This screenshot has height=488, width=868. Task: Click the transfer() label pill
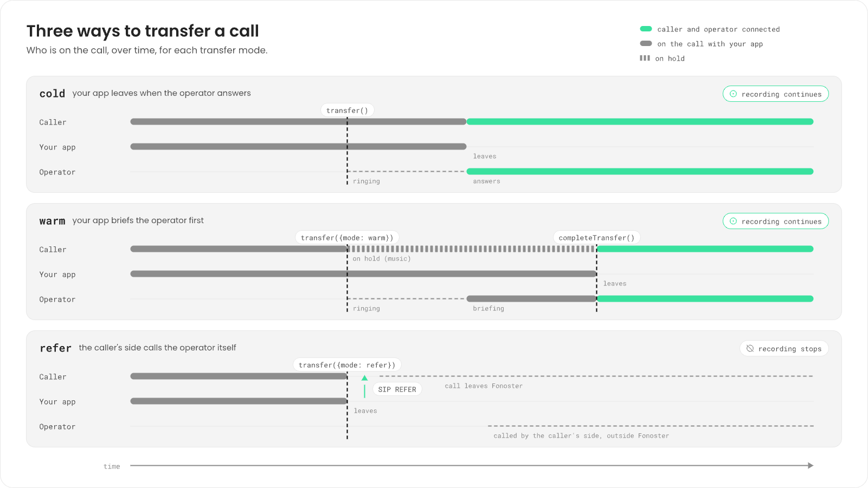click(347, 110)
